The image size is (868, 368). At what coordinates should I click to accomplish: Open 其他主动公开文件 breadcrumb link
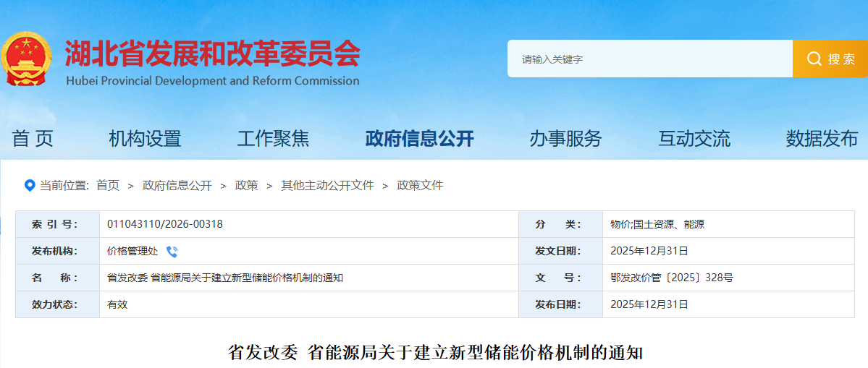[x=328, y=186]
